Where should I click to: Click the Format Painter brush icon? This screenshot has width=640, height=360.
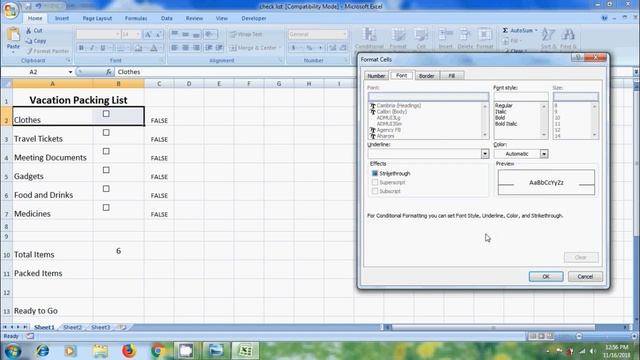(x=29, y=51)
